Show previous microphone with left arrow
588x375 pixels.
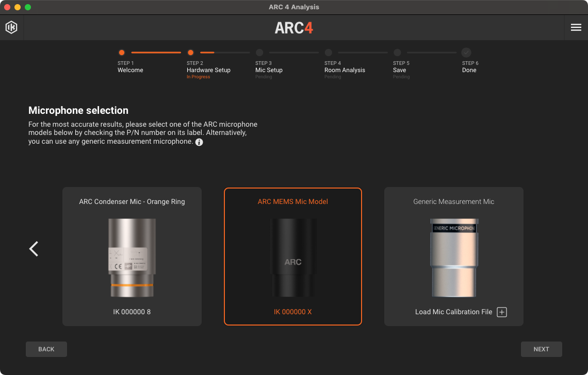pyautogui.click(x=34, y=249)
